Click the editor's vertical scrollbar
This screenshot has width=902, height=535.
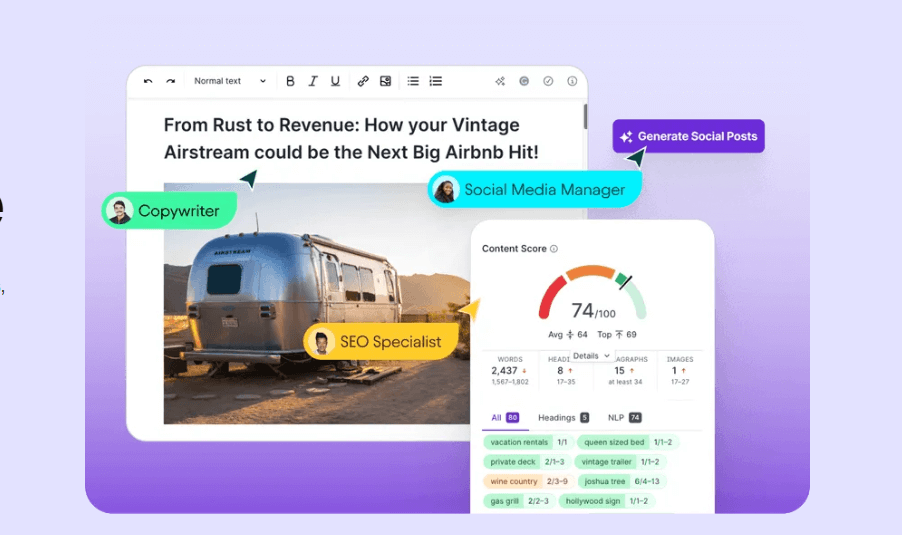[585, 117]
